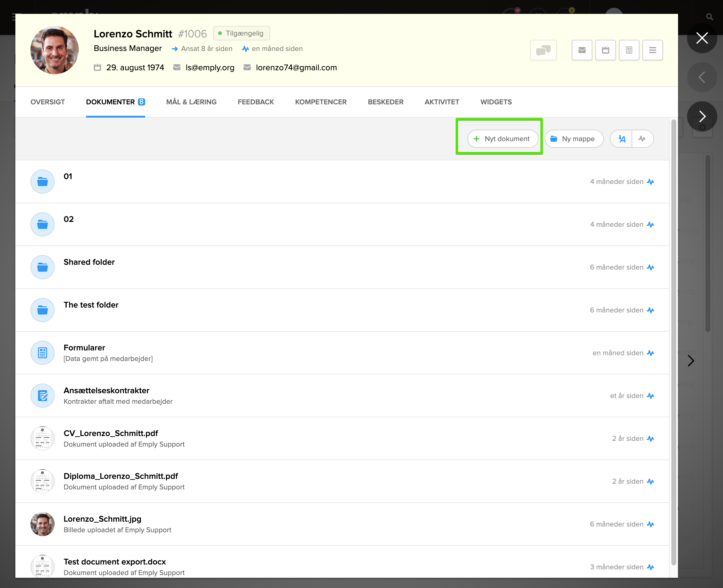The height and width of the screenshot is (588, 723).
Task: Switch to the KOMPETENCER tab
Action: 321,102
